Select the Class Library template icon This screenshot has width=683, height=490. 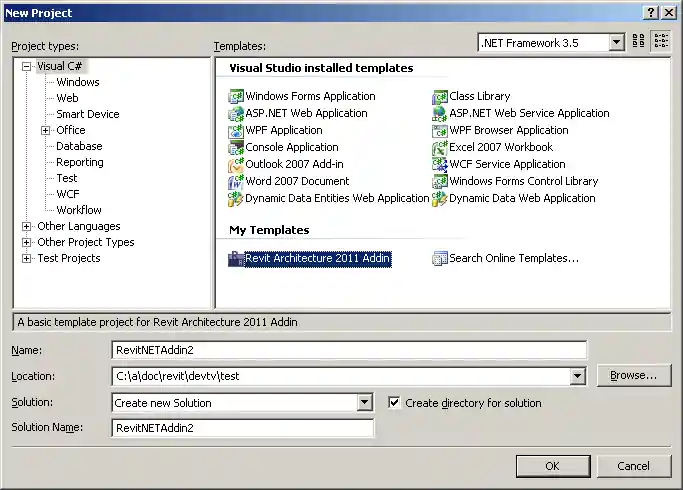(x=439, y=96)
